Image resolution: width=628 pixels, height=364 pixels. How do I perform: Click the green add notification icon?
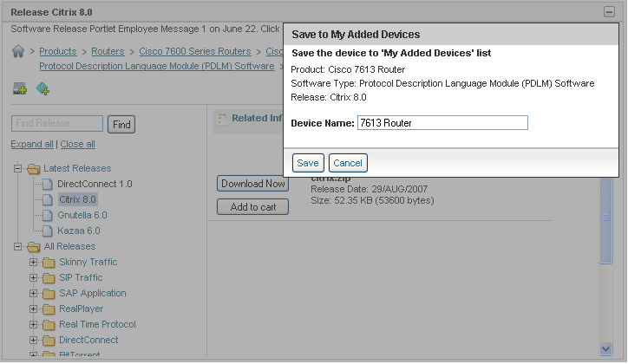[x=43, y=88]
